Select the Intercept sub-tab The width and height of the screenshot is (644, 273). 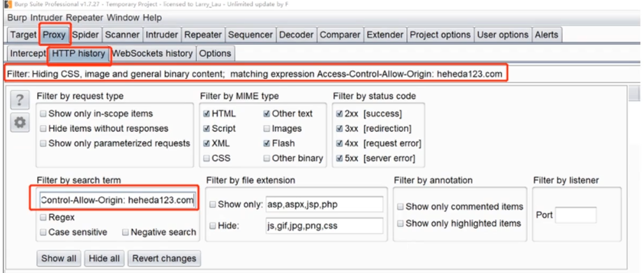tap(27, 54)
